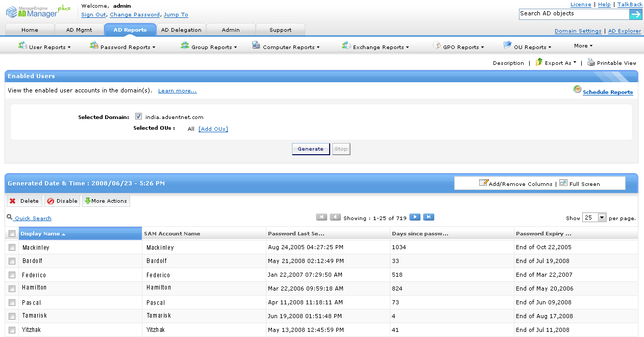Open the Add OUs link
Image resolution: width=644 pixels, height=337 pixels.
click(213, 129)
